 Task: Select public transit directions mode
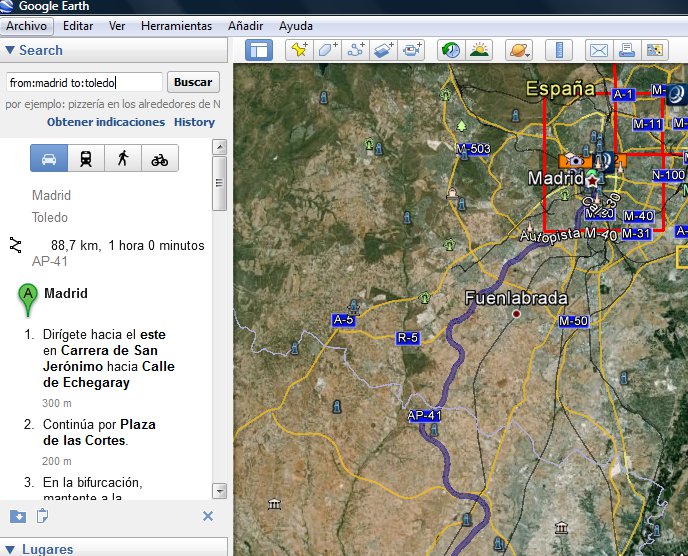86,158
